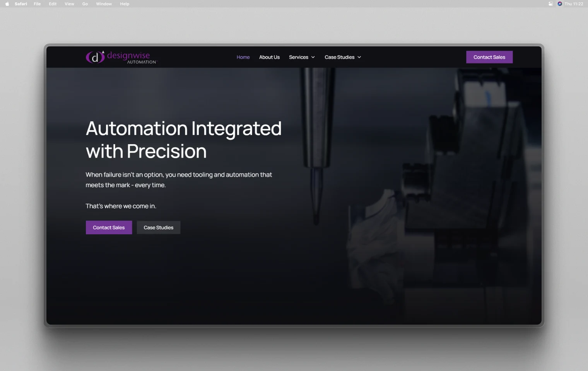Open the Help menu
Screen dimensions: 588x371
pyautogui.click(x=125, y=3)
